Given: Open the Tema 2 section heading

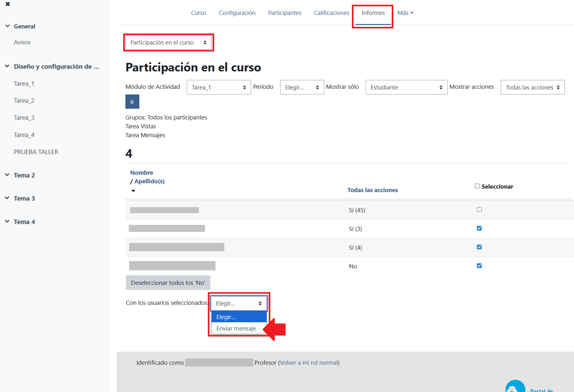Looking at the screenshot, I should (x=24, y=175).
